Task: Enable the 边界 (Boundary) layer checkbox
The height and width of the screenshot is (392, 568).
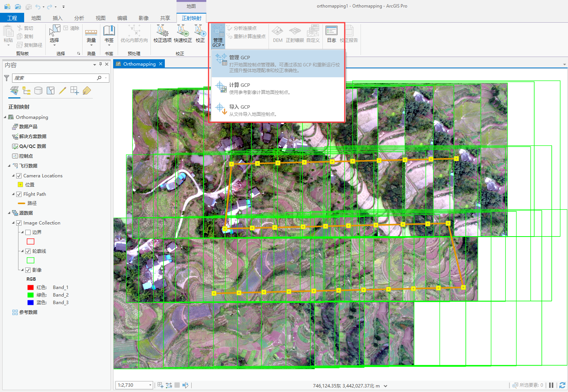Action: point(28,232)
